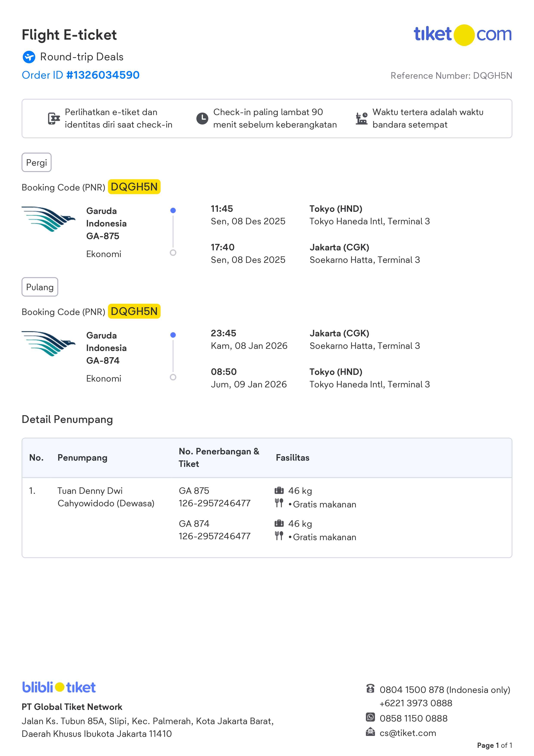This screenshot has height=756, width=534.
Task: Click the Garuda Indonesia logo for GA-875
Action: click(x=48, y=219)
